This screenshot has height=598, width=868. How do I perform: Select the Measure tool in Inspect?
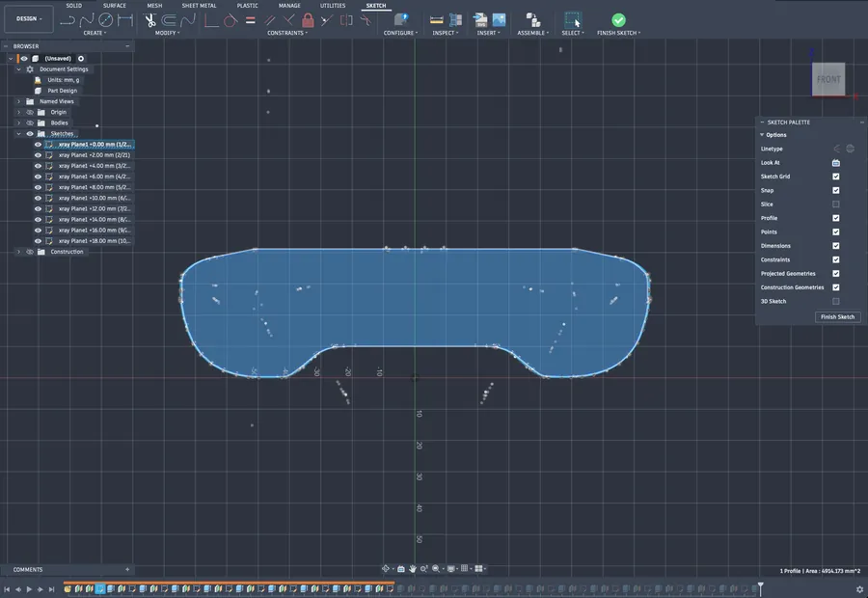(436, 20)
